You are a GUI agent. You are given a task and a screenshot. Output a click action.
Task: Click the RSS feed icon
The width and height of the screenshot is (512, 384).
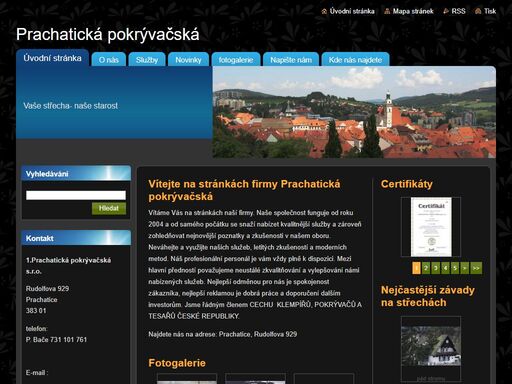(x=446, y=11)
